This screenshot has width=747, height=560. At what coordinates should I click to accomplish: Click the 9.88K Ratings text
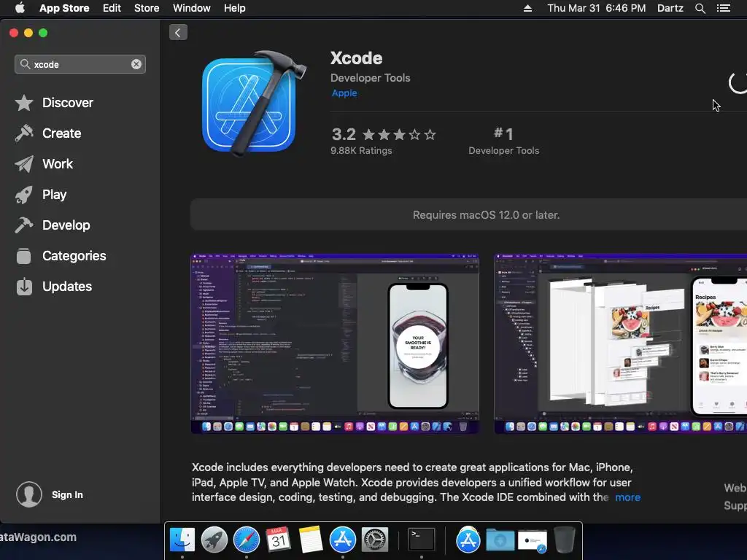point(361,151)
